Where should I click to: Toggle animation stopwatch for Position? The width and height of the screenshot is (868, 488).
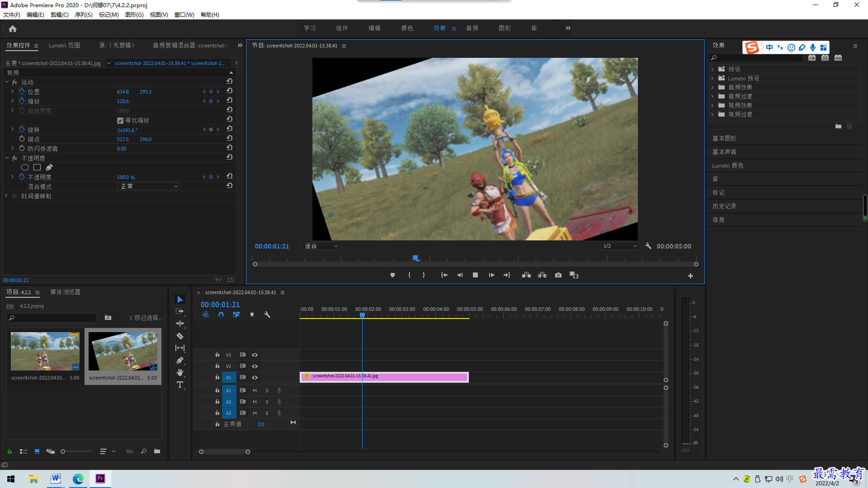[22, 92]
